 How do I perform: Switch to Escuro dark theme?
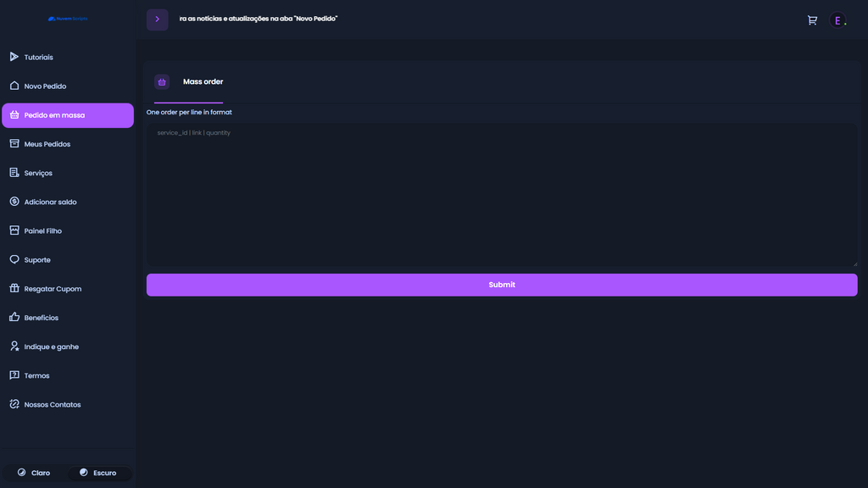pos(98,473)
